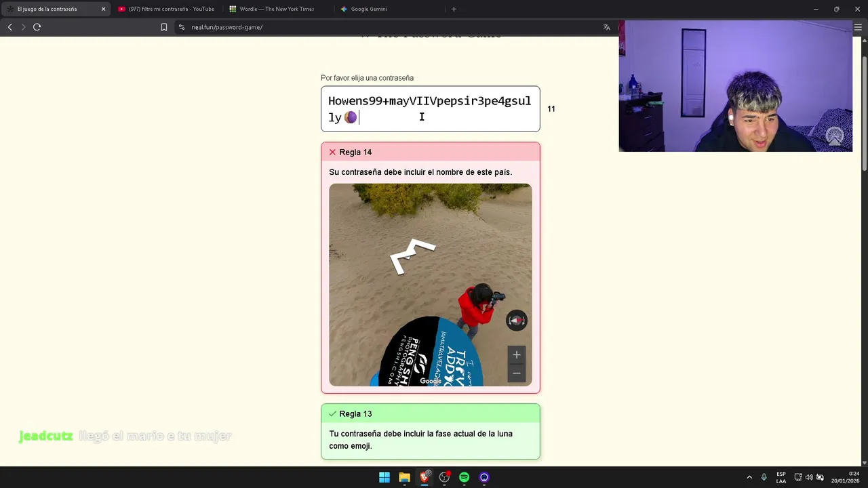
Task: Open File Explorer from the taskbar
Action: click(404, 477)
